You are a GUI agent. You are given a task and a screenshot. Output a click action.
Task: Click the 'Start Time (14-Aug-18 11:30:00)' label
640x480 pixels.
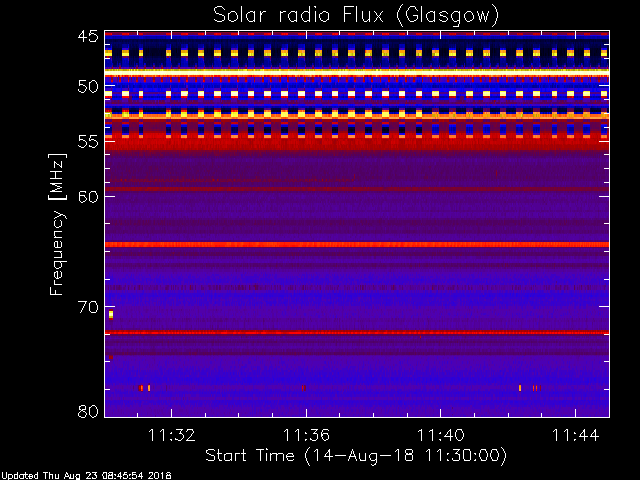tap(356, 456)
